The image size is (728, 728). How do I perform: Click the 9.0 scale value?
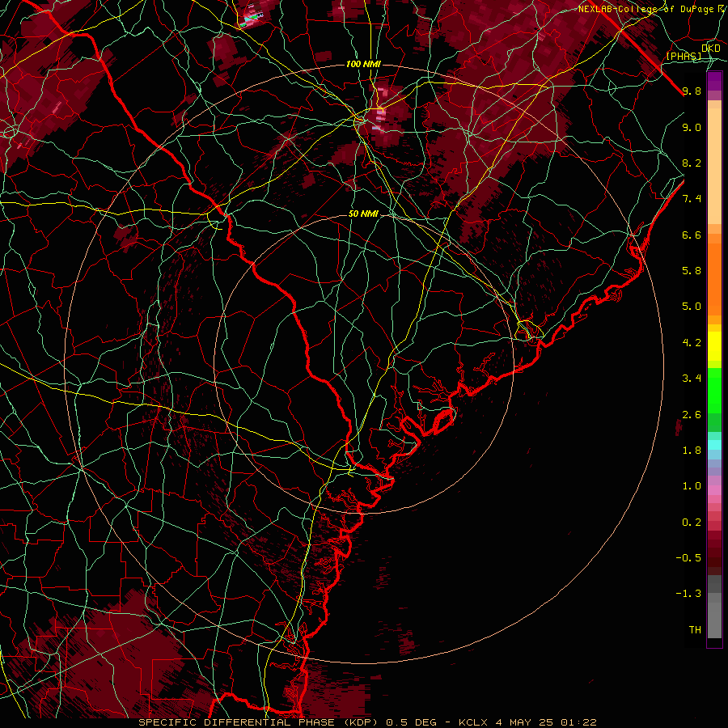point(692,127)
